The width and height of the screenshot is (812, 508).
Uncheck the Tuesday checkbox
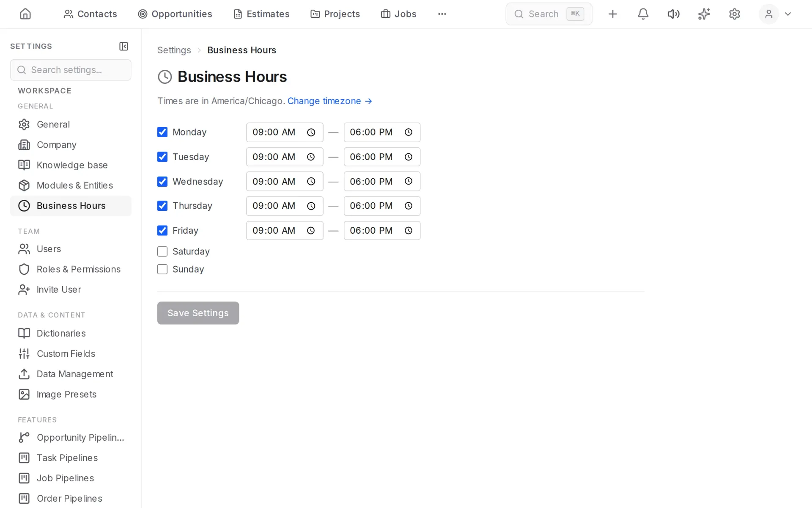(162, 157)
